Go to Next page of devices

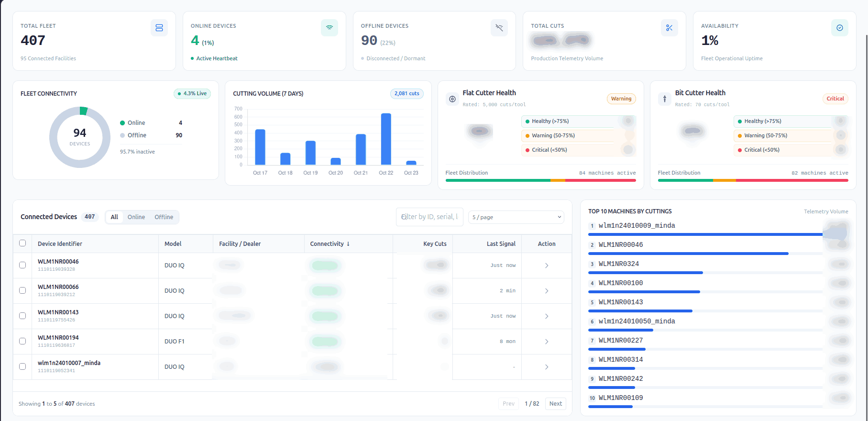556,404
